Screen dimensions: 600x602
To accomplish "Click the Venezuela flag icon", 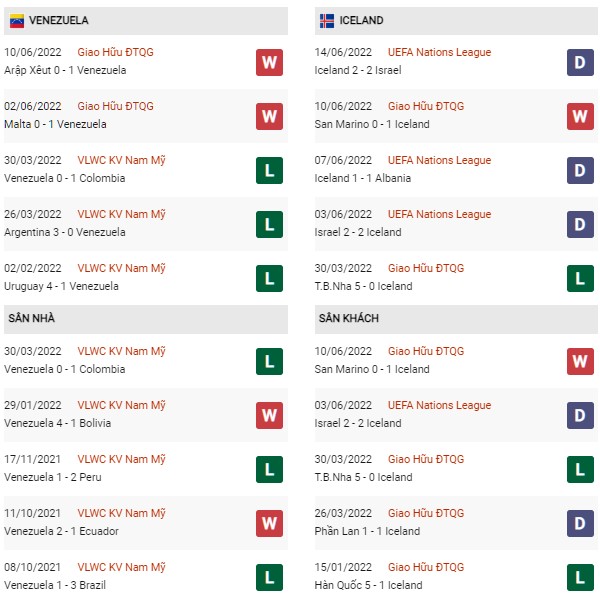I will (17, 21).
